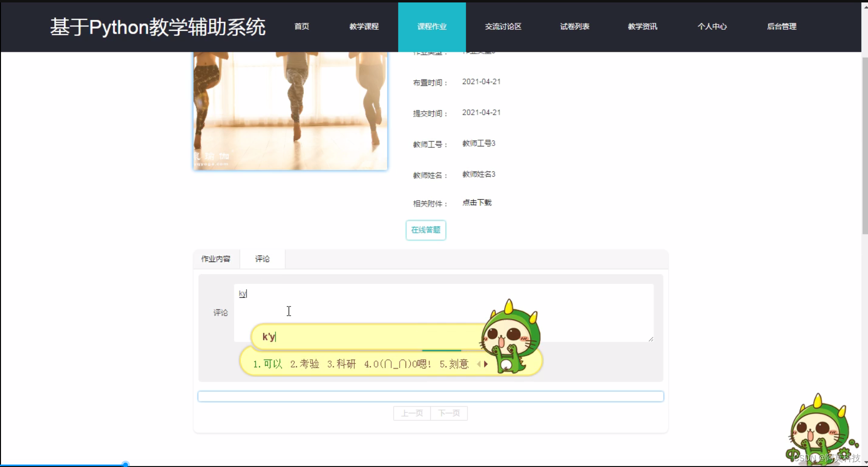Switch to the 评论 tab
The image size is (868, 467).
coord(262,259)
